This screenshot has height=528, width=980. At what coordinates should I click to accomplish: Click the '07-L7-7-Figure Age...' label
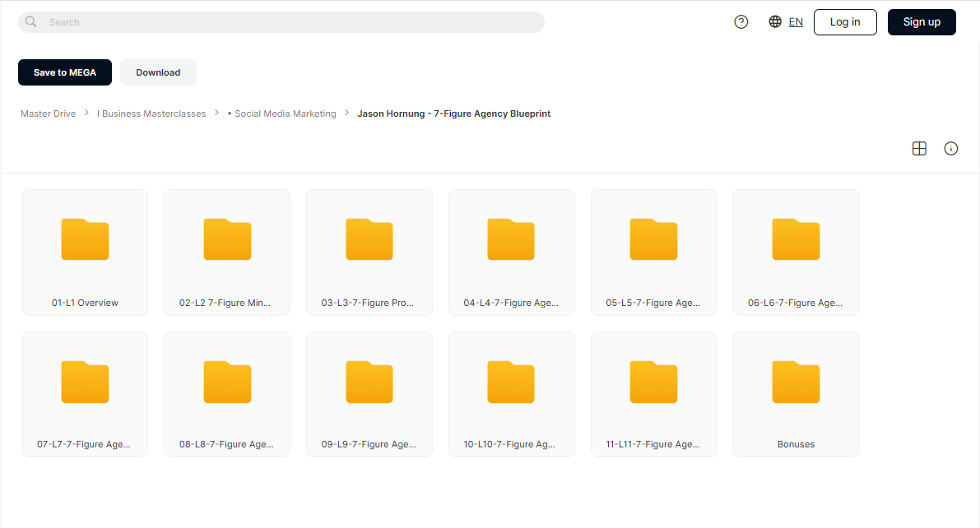[84, 444]
